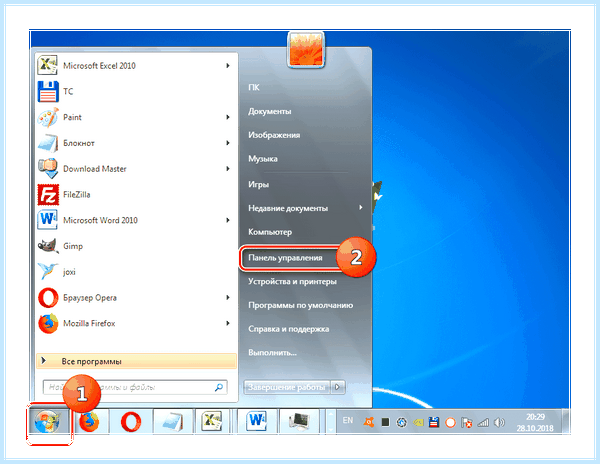Screen dimensions: 600x464
Task: Launch Блокнот from the program list
Action: tap(136, 143)
